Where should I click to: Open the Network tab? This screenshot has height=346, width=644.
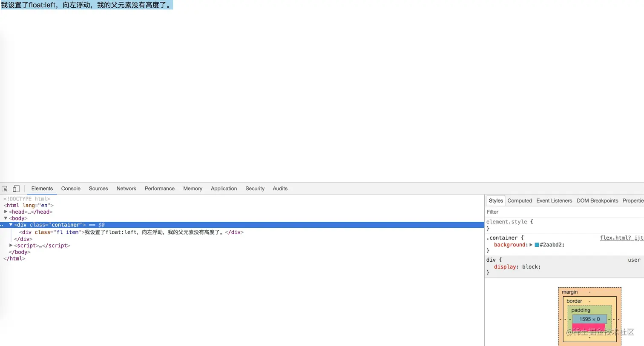[126, 189]
